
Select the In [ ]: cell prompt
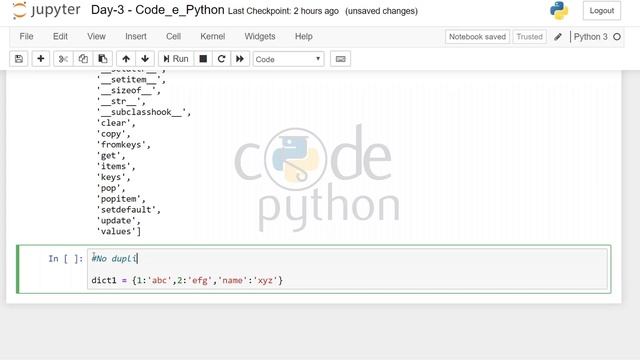point(66,258)
